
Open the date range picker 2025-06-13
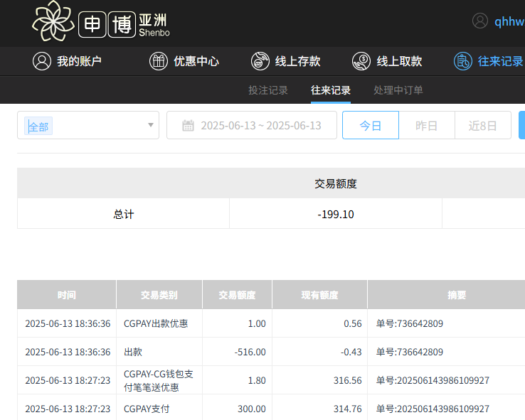[260, 126]
